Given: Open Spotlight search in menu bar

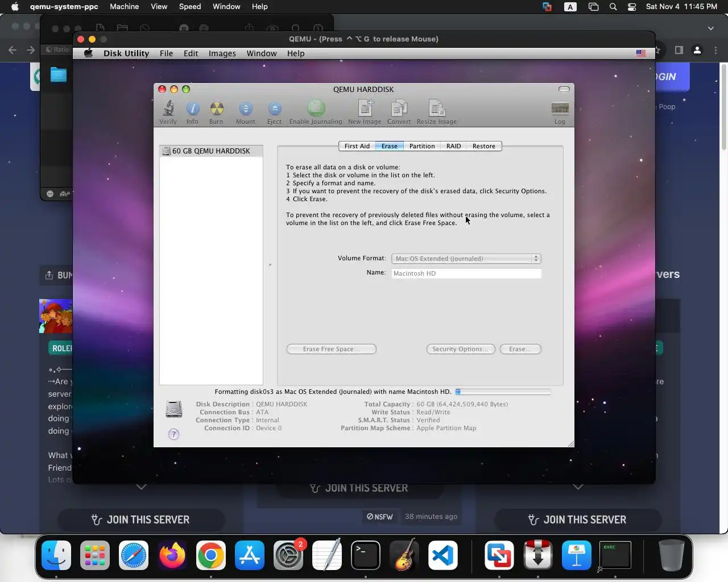Looking at the screenshot, I should [x=613, y=7].
